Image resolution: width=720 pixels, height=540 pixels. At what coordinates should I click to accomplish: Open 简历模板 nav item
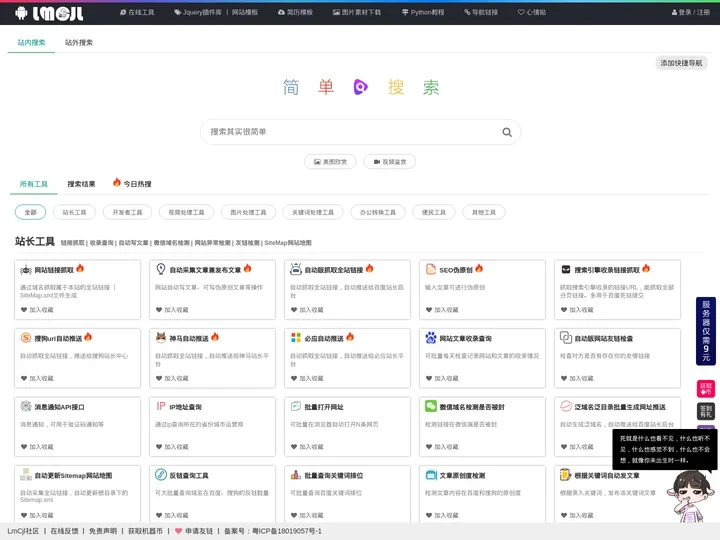(x=295, y=12)
